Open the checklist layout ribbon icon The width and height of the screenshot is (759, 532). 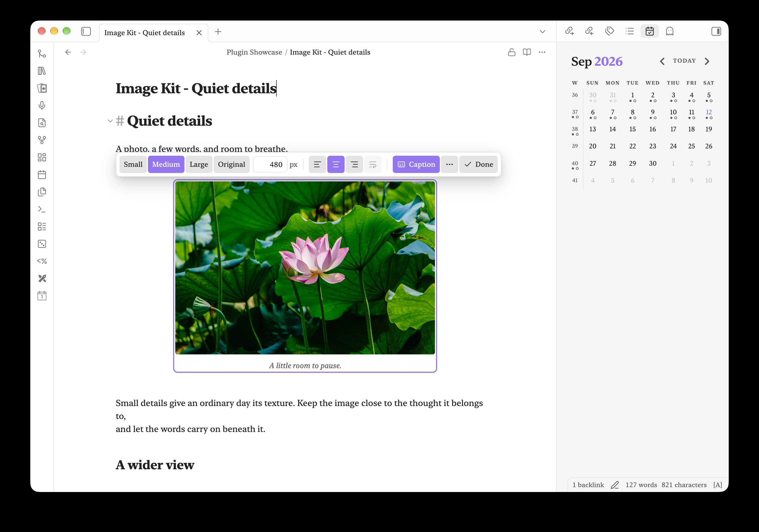coord(42,227)
